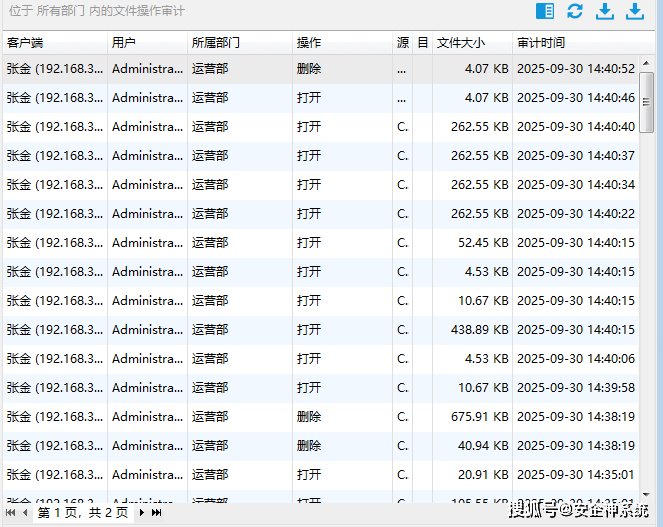Select the row timed 2025-09-30 14:40:34
This screenshot has width=663, height=527.
point(321,185)
